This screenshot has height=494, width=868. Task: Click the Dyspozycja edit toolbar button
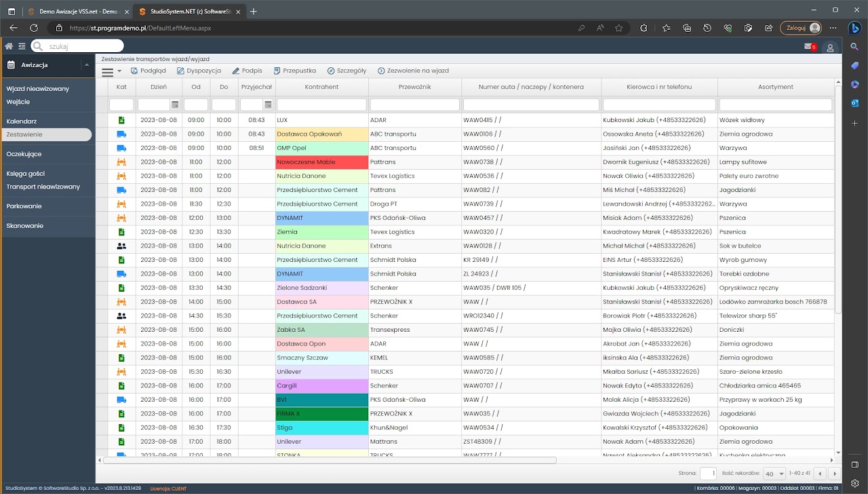click(199, 71)
